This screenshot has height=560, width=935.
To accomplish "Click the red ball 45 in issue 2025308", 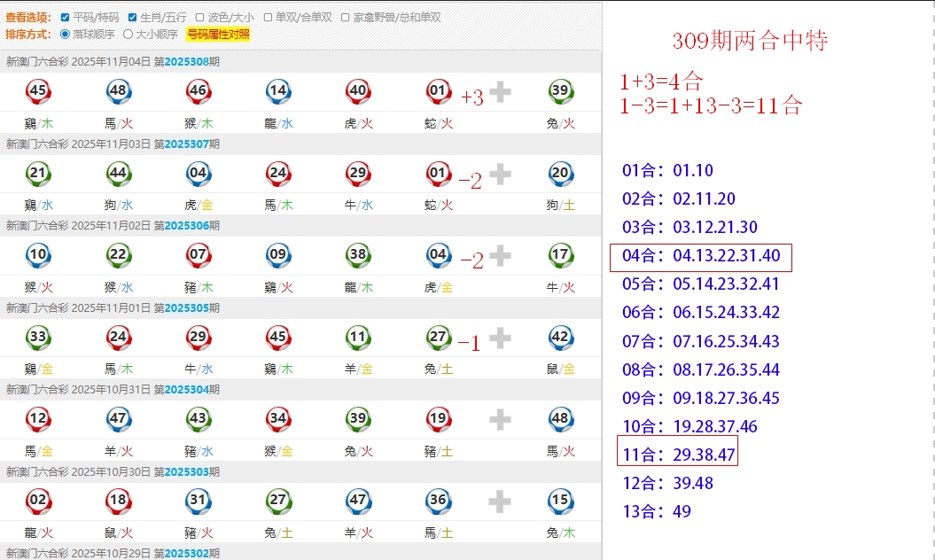I will coord(38,91).
